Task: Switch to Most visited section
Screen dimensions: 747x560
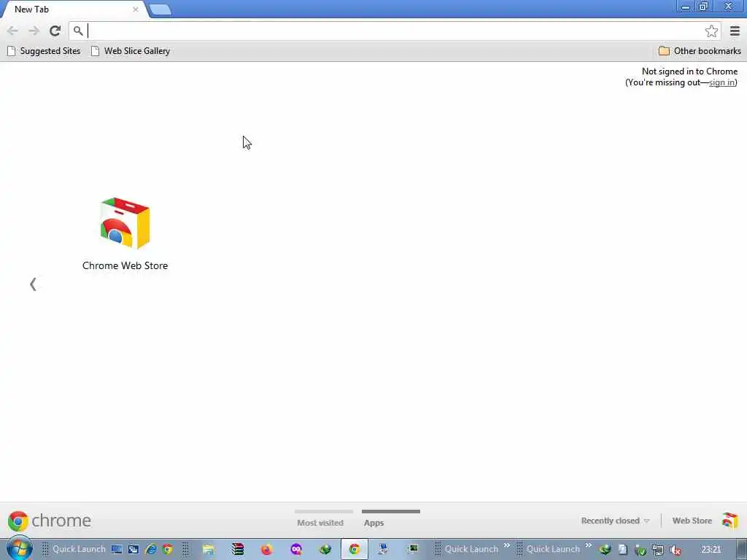Action: (x=320, y=523)
